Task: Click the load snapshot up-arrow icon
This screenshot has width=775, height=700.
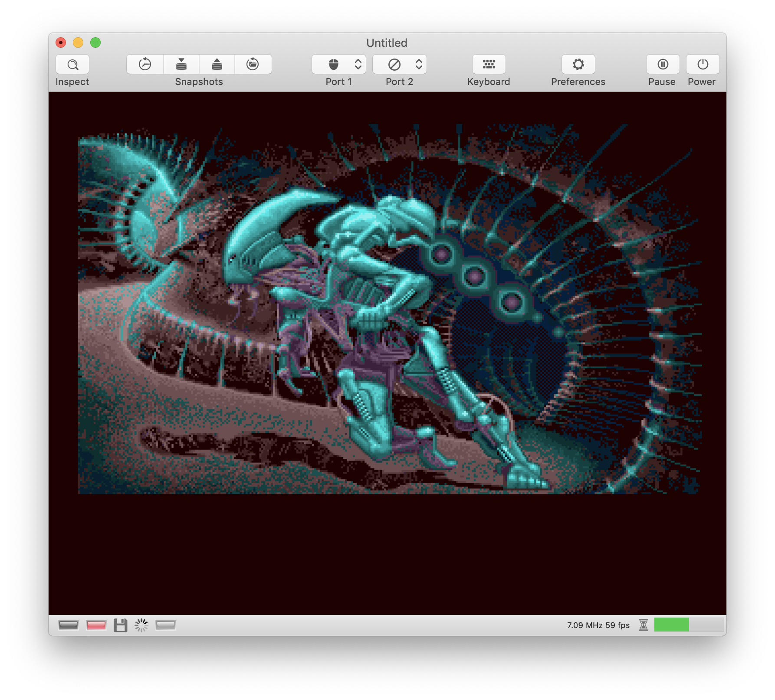Action: pos(217,64)
